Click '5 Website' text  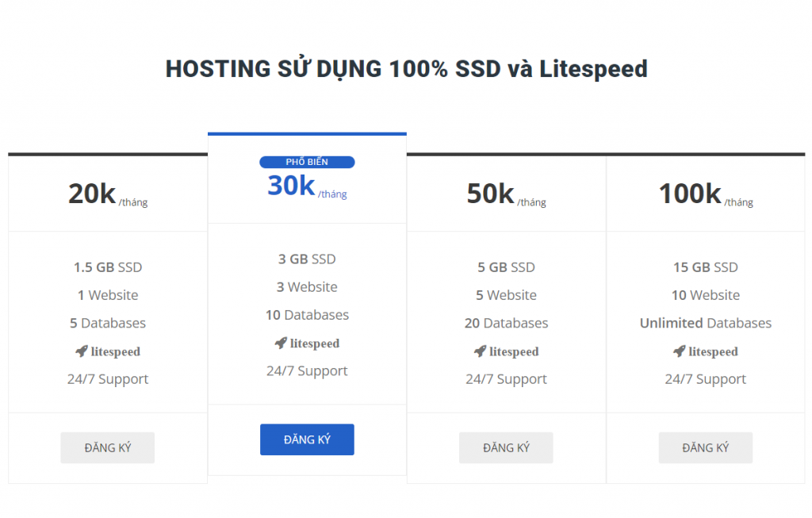tap(506, 295)
